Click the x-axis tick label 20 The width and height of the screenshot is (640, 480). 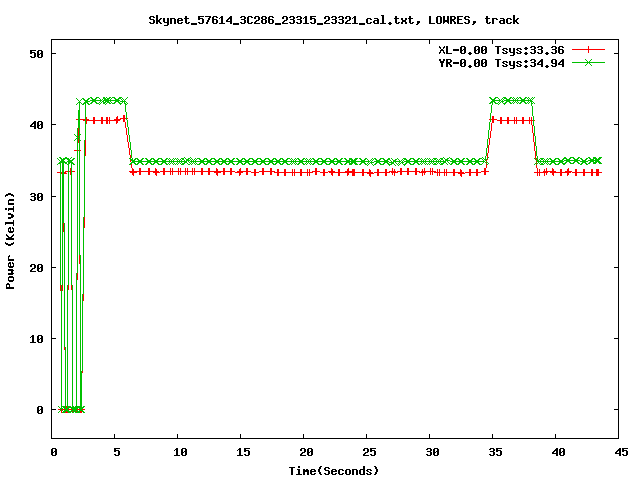tap(306, 452)
